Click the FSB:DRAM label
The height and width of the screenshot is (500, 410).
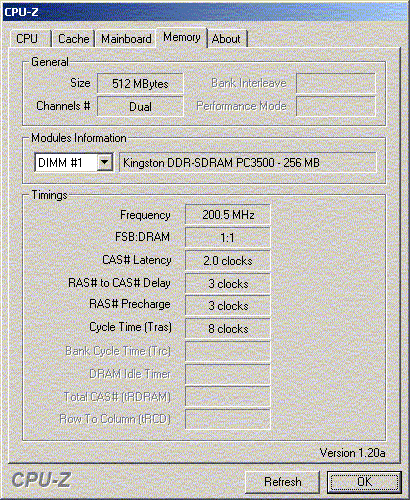pos(142,237)
